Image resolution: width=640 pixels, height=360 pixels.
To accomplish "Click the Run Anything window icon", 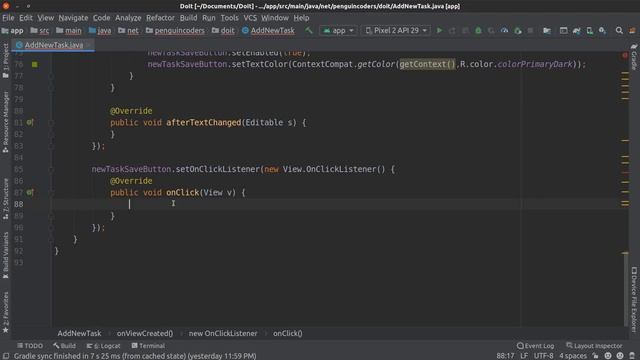I will point(563,30).
